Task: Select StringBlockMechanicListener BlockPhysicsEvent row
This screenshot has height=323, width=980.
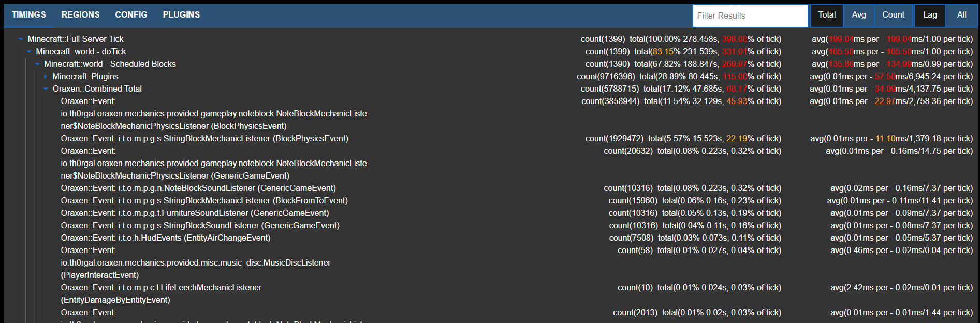Action: [204, 139]
